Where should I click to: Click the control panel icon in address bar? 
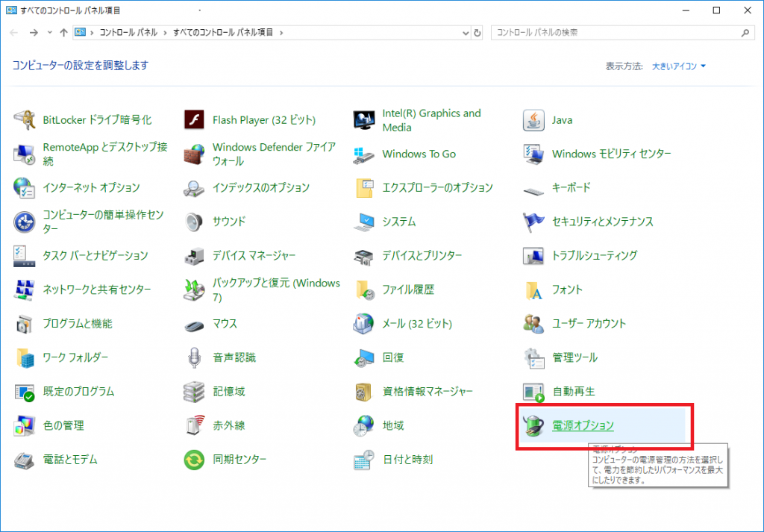pyautogui.click(x=80, y=33)
